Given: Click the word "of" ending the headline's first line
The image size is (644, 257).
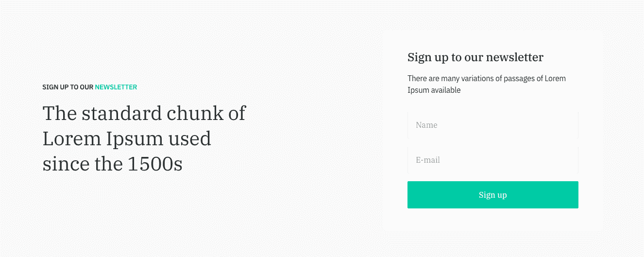Looking at the screenshot, I should [237, 113].
